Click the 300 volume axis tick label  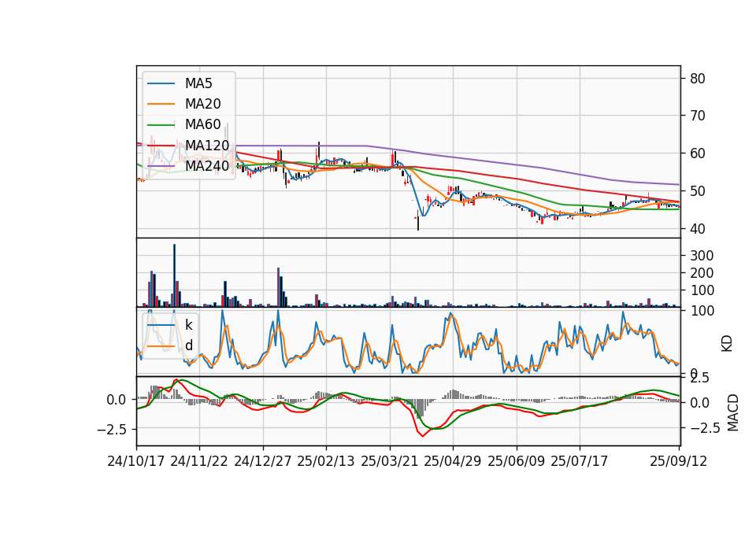pyautogui.click(x=702, y=255)
